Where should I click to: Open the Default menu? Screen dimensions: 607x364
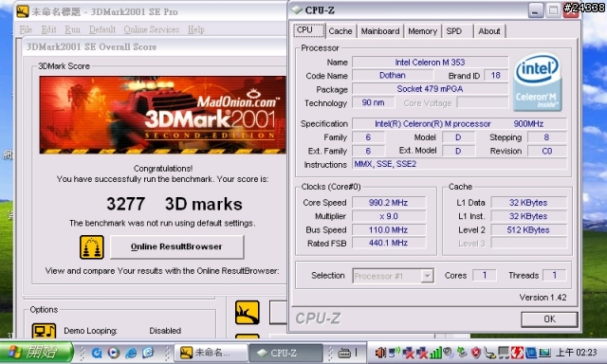[x=102, y=29]
